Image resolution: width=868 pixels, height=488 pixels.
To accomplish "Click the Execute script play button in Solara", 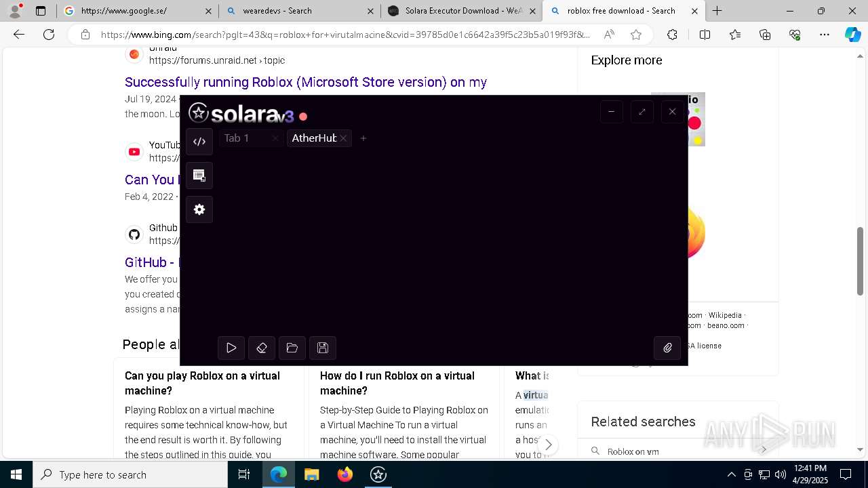I will coord(231,348).
